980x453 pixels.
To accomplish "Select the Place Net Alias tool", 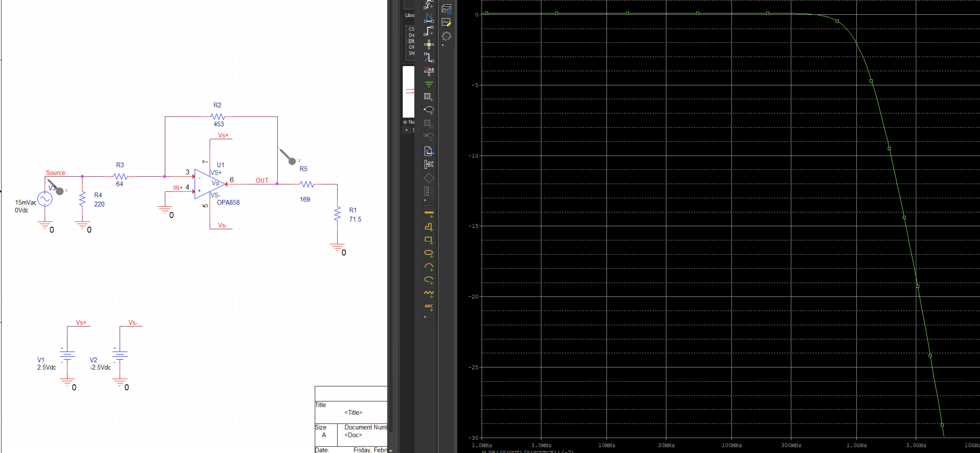I will (429, 18).
